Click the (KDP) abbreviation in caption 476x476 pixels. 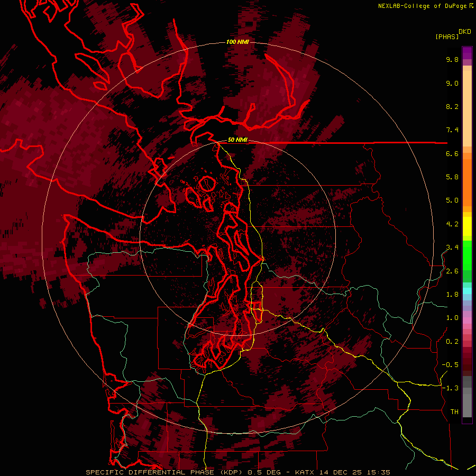click(x=232, y=472)
